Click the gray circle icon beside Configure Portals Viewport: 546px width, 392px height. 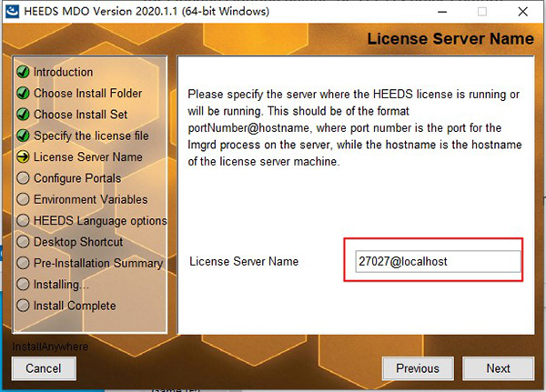[x=23, y=178]
